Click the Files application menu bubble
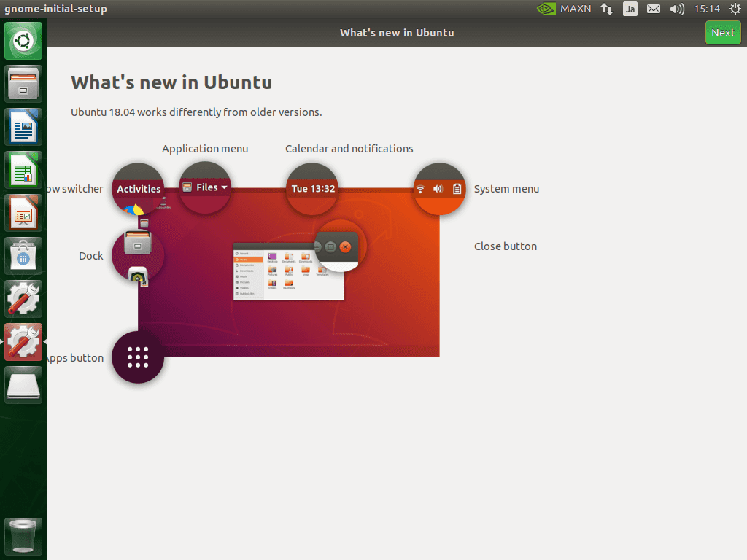747x560 pixels. 205,187
